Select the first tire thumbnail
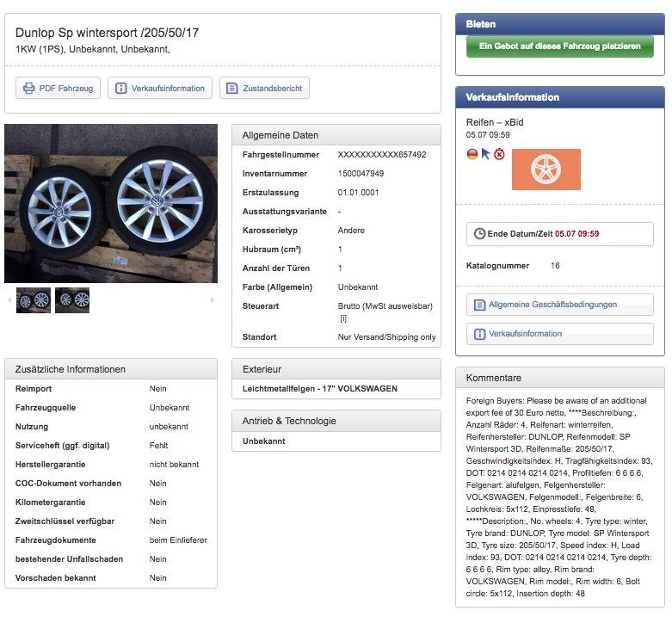This screenshot has height=617, width=672. pyautogui.click(x=34, y=299)
